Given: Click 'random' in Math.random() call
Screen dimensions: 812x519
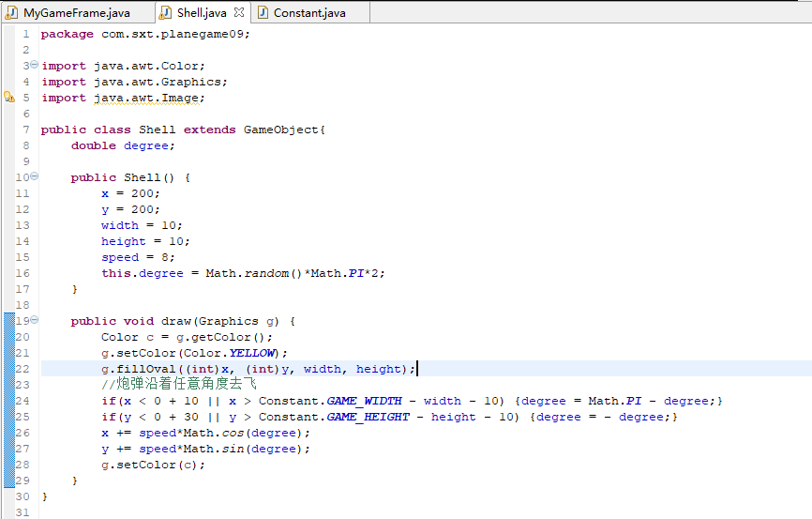Looking at the screenshot, I should tap(266, 273).
